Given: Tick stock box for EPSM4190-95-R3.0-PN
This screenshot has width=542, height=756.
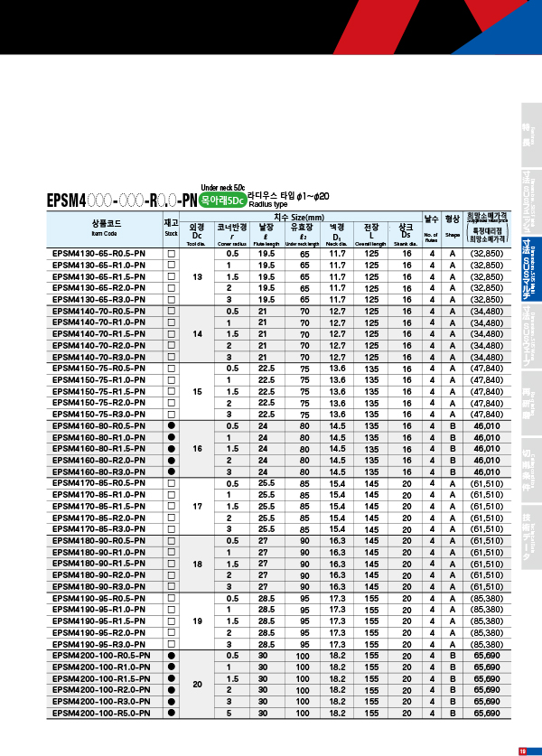Looking at the screenshot, I should (x=172, y=644).
